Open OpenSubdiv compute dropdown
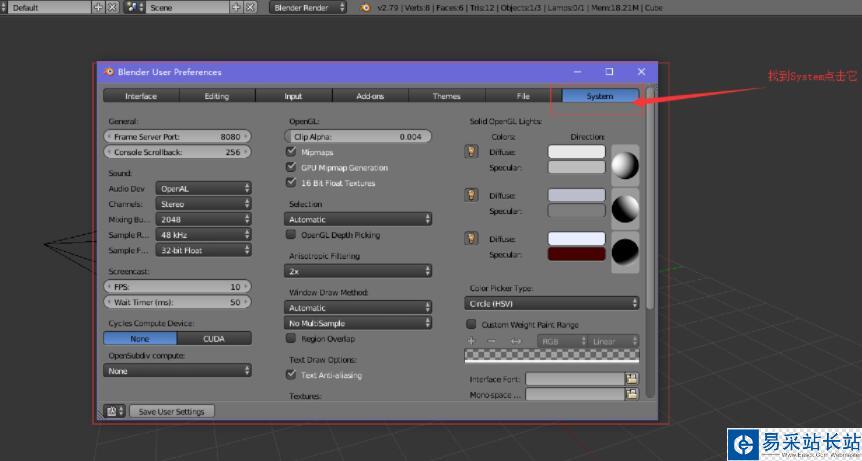Viewport: 862px width, 461px height. pos(178,371)
